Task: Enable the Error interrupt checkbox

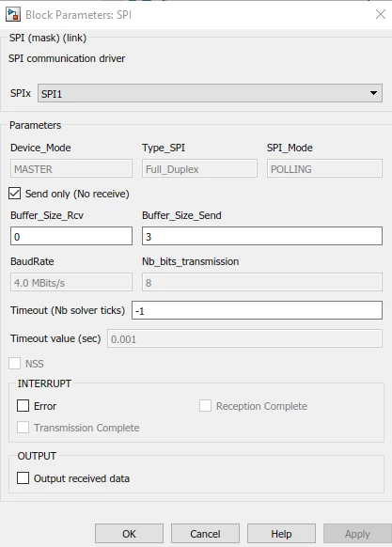Action: pyautogui.click(x=24, y=406)
